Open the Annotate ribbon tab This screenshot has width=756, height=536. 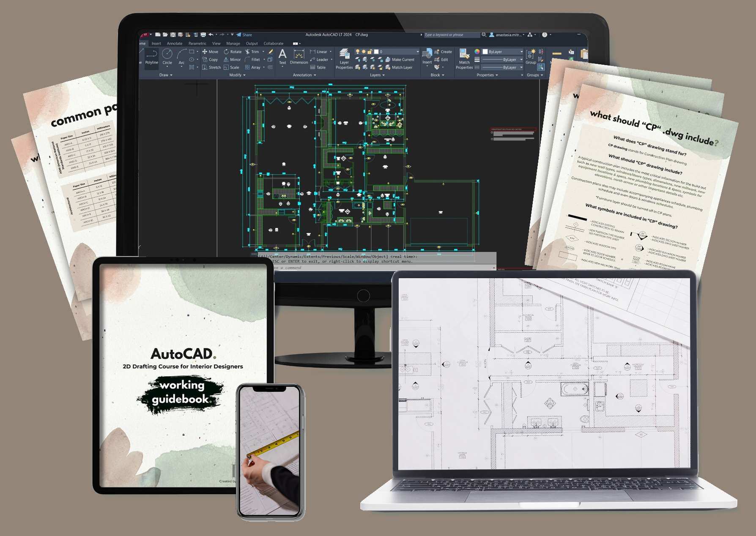coord(175,44)
